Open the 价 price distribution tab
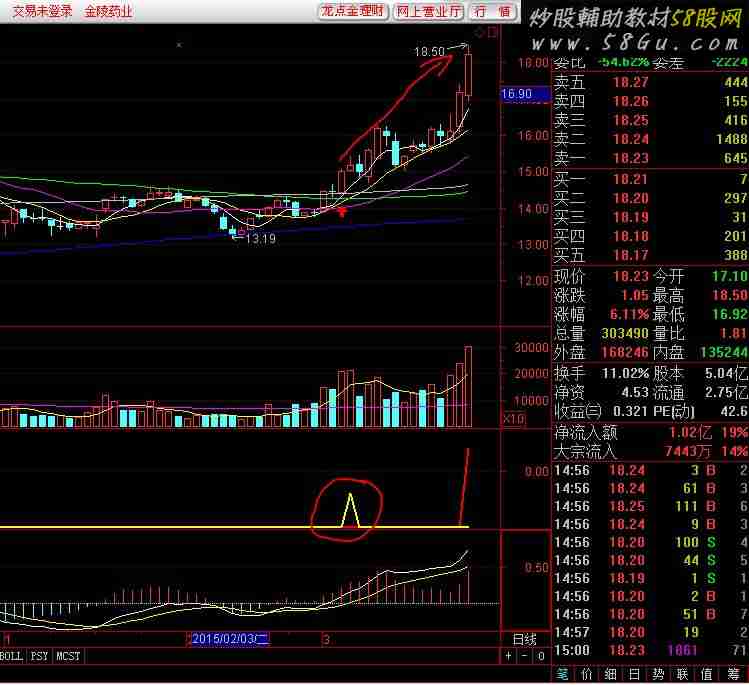 pos(586,674)
